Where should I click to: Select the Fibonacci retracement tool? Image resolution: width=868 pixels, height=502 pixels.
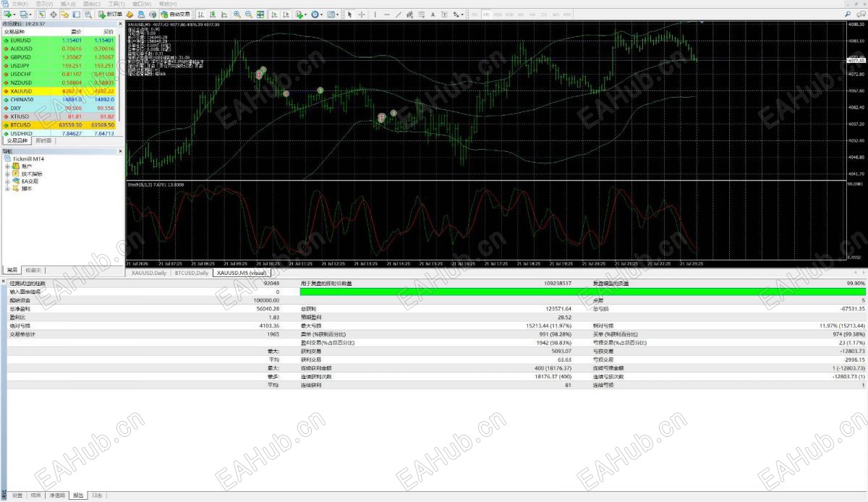pos(421,14)
